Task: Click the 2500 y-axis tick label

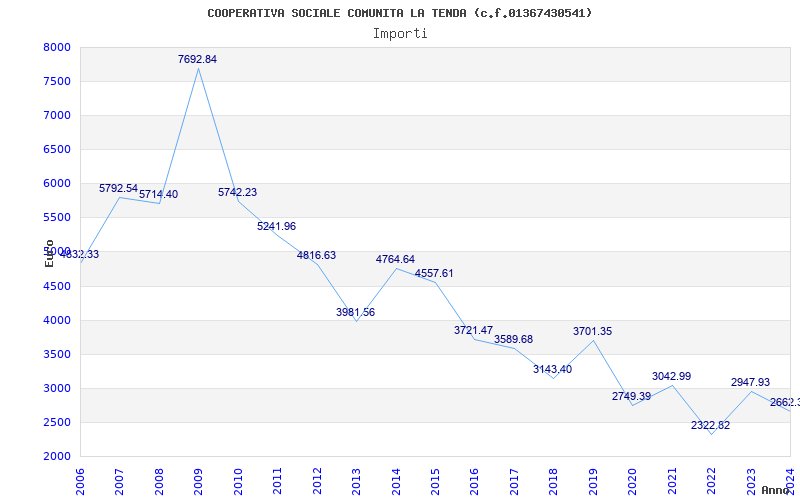Action: point(56,422)
